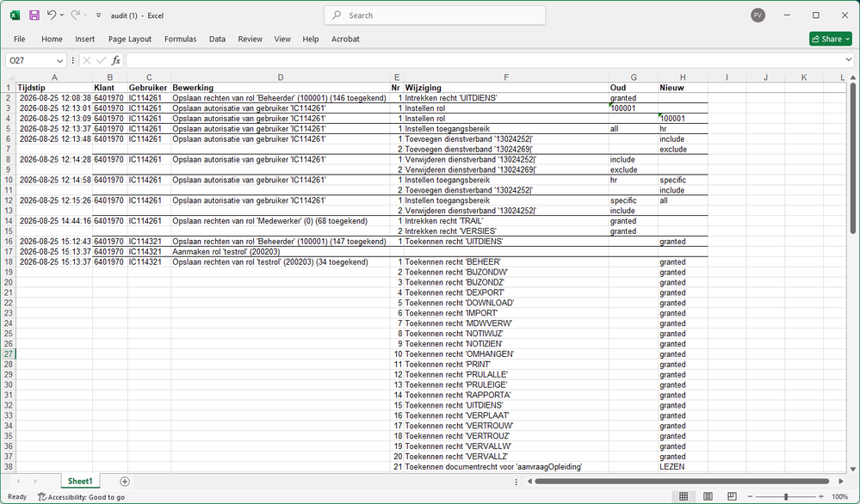The image size is (860, 504).
Task: Switch to Page Break Preview
Action: (x=732, y=496)
